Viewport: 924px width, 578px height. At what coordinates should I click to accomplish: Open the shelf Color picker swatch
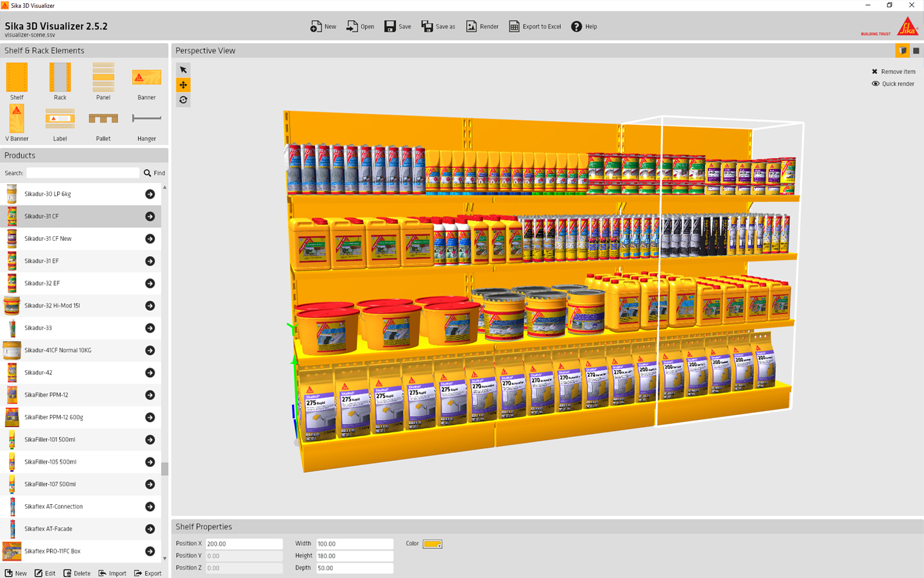click(x=432, y=544)
